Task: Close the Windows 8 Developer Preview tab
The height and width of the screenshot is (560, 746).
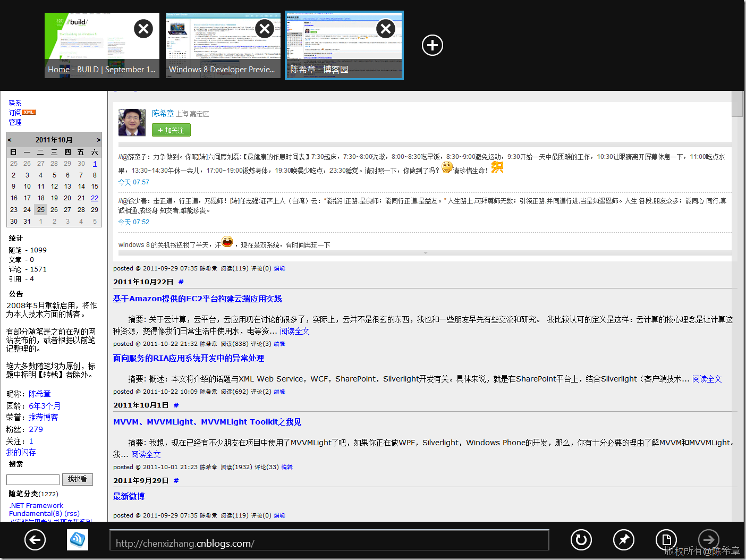Action: tap(265, 29)
